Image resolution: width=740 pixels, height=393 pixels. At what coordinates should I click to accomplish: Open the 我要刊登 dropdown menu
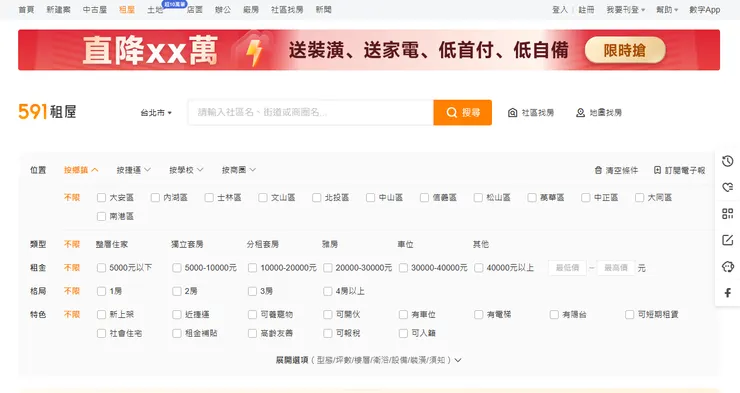click(x=625, y=9)
